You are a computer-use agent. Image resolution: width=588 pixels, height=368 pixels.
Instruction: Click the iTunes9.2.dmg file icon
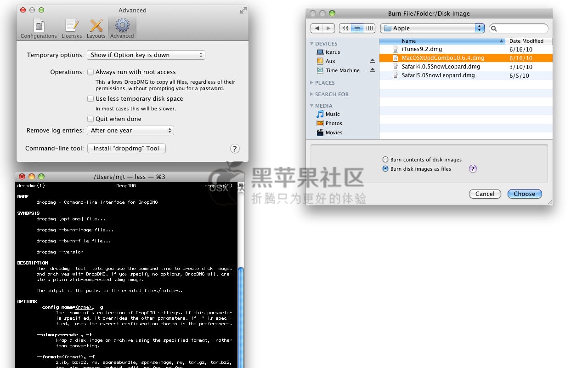coord(396,49)
